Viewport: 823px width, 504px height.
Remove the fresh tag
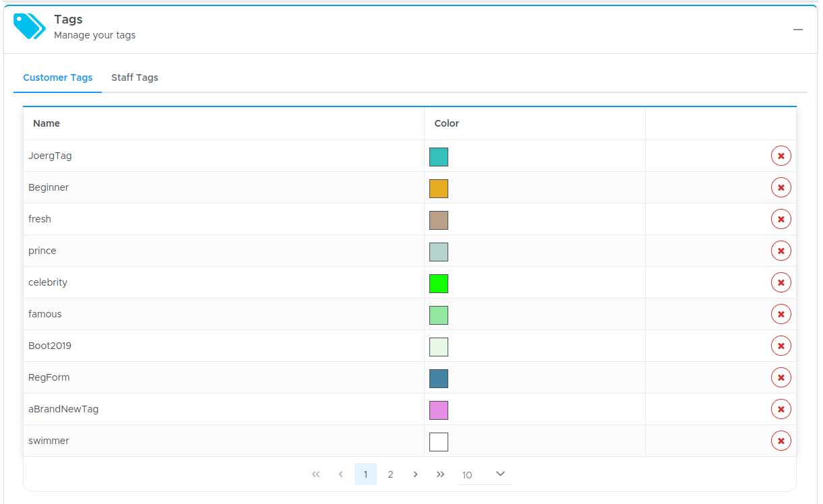(781, 219)
